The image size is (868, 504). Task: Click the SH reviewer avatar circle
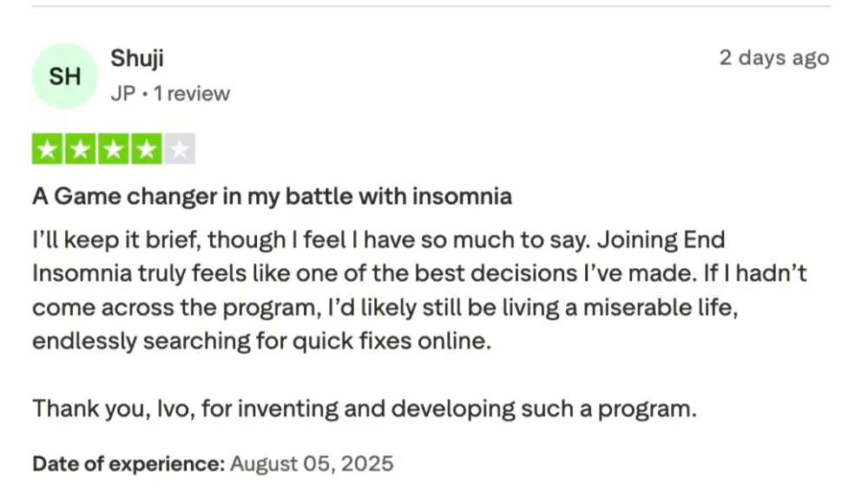pyautogui.click(x=65, y=76)
